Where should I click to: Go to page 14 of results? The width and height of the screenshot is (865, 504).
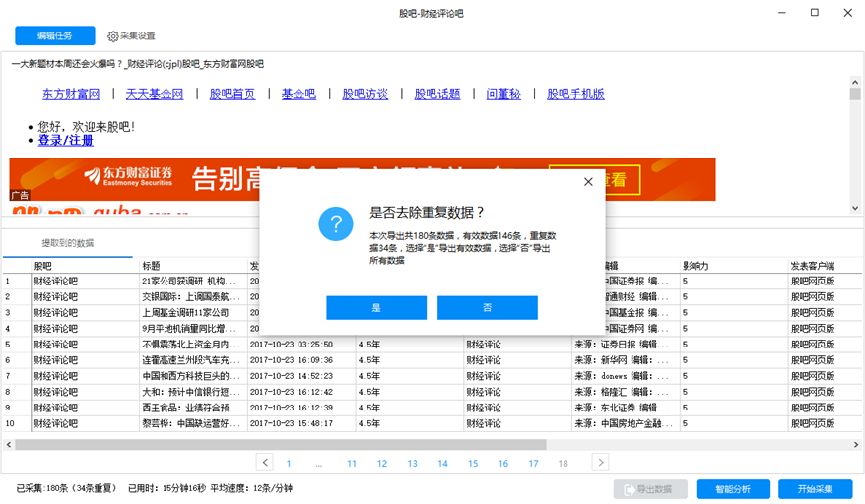442,464
